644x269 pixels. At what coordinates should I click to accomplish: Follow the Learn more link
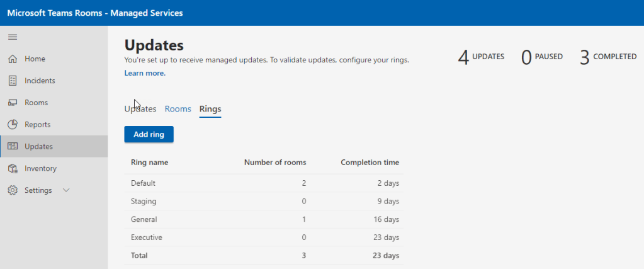click(x=145, y=73)
